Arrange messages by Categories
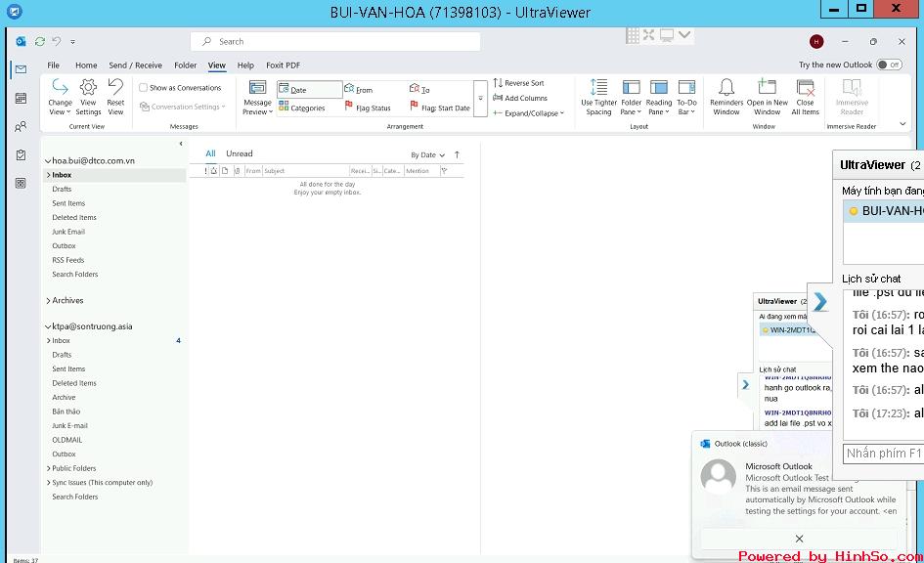The height and width of the screenshot is (563, 924). coord(302,108)
